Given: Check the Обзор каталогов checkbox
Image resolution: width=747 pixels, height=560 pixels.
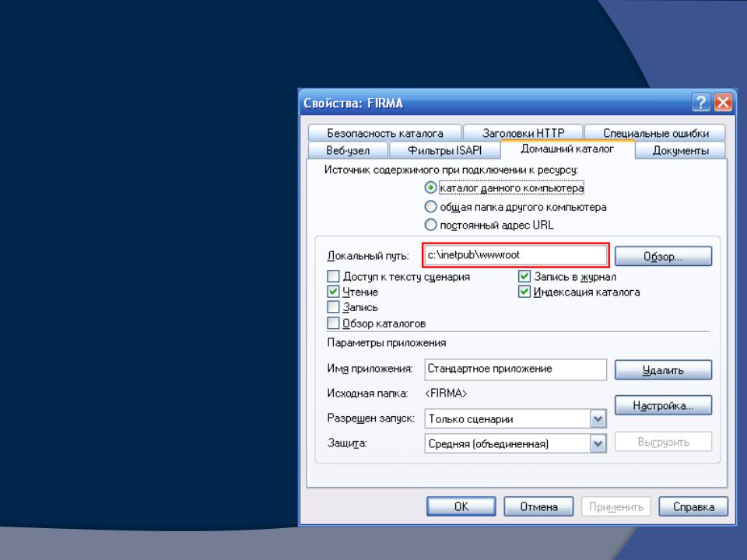Looking at the screenshot, I should point(334,324).
